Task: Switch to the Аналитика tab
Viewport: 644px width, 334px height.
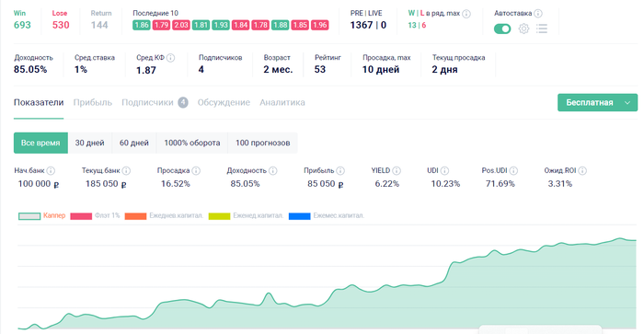Action: coord(282,102)
